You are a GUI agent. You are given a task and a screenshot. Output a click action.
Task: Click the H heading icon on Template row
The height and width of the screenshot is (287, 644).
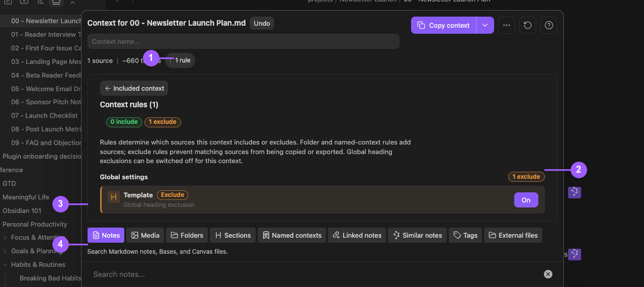pyautogui.click(x=113, y=197)
